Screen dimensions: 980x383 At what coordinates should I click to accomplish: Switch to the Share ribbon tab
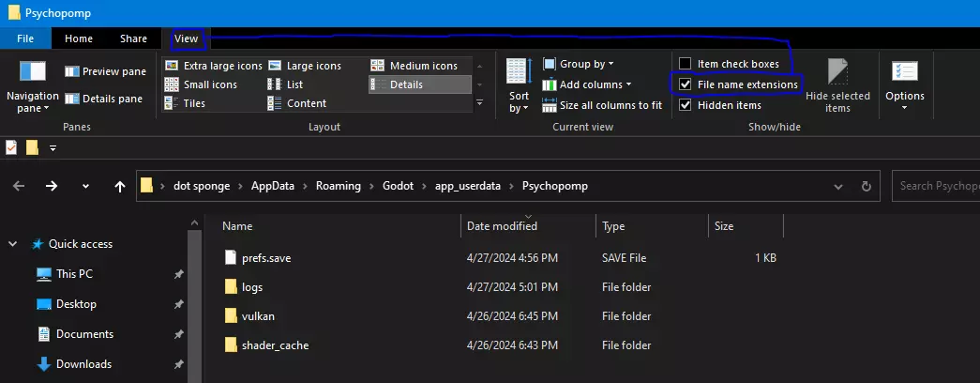pyautogui.click(x=134, y=38)
